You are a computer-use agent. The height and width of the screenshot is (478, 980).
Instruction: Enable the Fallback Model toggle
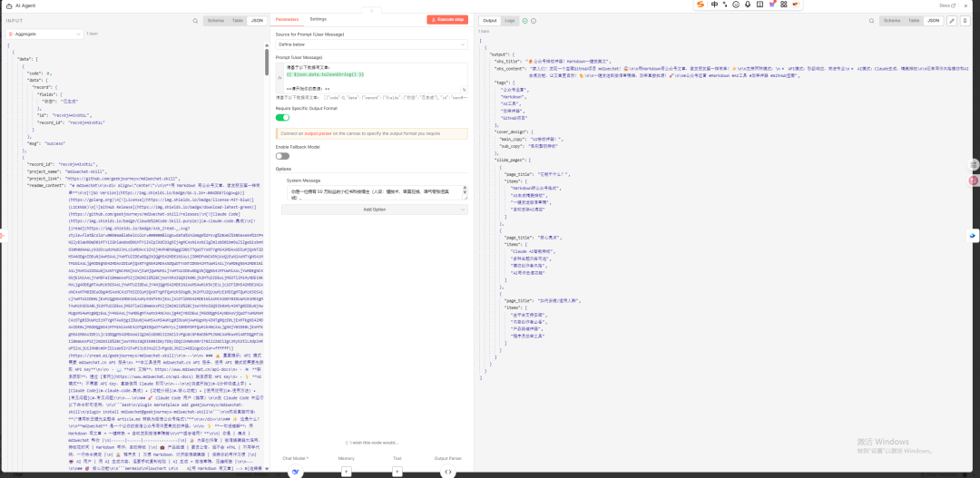pos(282,156)
